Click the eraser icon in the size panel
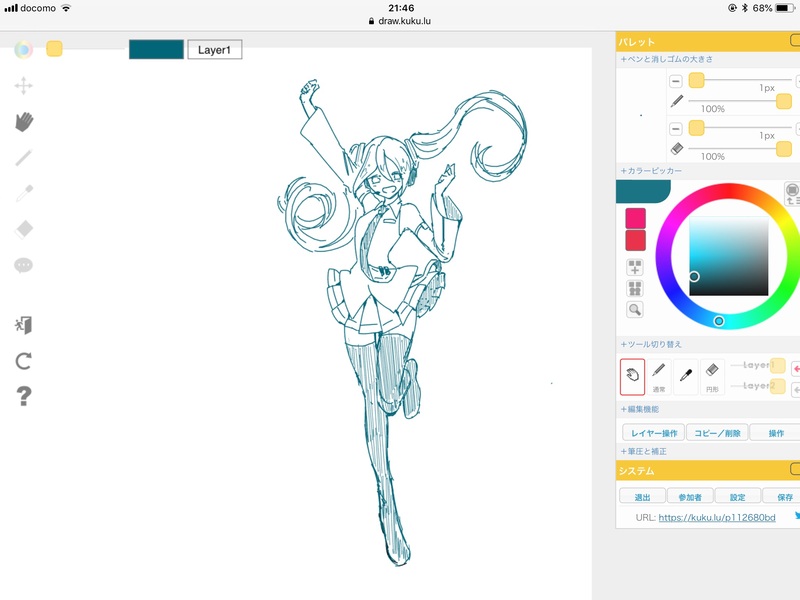800x600 pixels. (x=677, y=149)
